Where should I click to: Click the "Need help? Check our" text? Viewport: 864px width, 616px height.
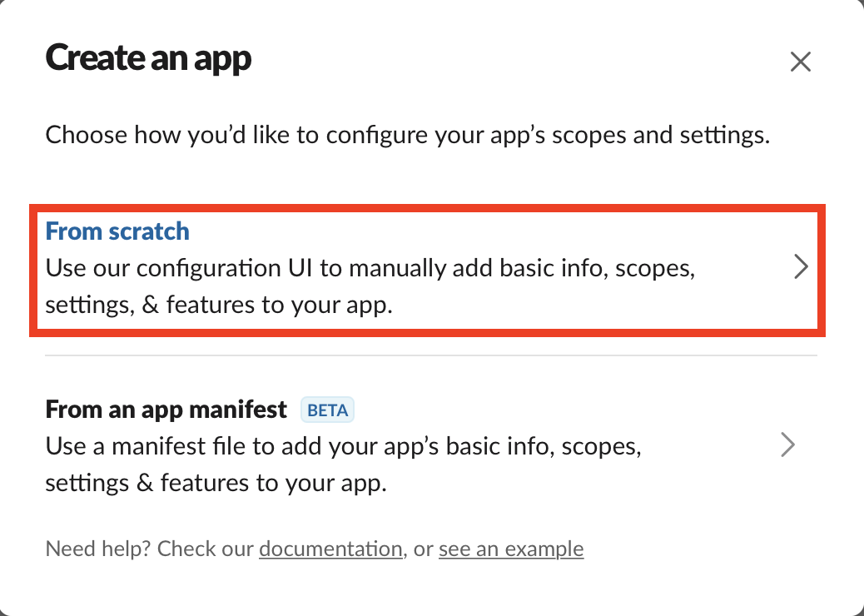point(149,549)
